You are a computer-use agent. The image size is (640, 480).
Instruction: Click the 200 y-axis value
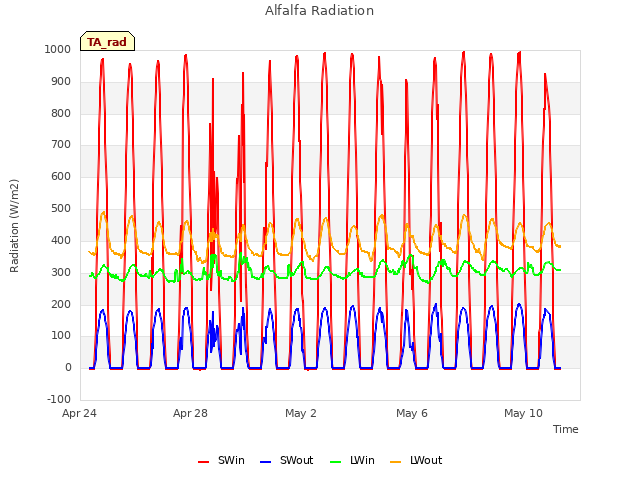(61, 304)
